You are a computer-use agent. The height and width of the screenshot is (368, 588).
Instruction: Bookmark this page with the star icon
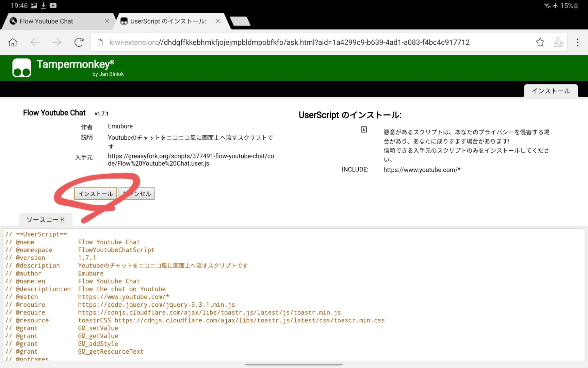click(x=540, y=42)
